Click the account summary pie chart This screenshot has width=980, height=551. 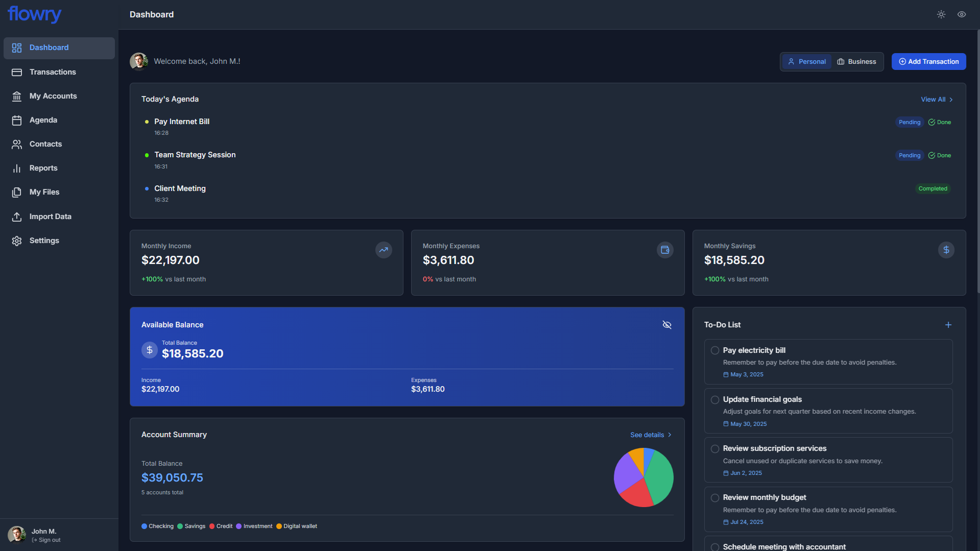pyautogui.click(x=643, y=477)
